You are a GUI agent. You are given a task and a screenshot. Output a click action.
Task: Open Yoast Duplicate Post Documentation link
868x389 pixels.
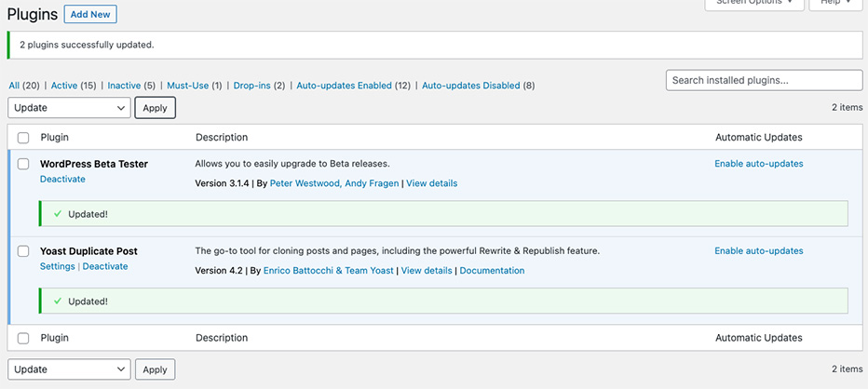492,271
